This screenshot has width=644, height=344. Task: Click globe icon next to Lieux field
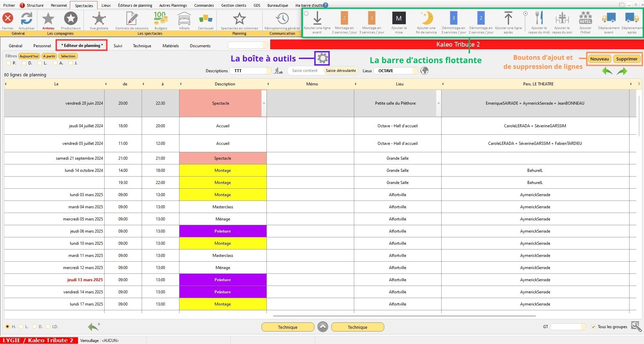(x=424, y=71)
